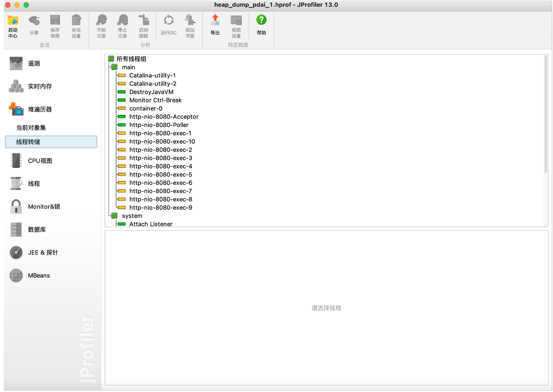The width and height of the screenshot is (553, 392).
Task: Select thread http-nio-8080-exec-9
Action: 160,208
